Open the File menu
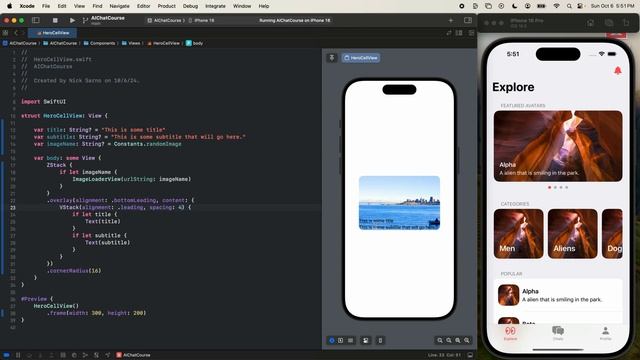Viewport: 640px width, 360px height. click(x=46, y=6)
